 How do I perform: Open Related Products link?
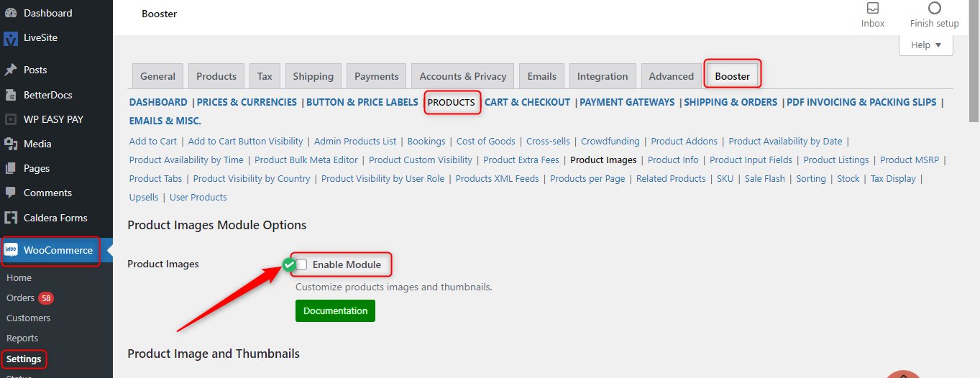coord(671,178)
